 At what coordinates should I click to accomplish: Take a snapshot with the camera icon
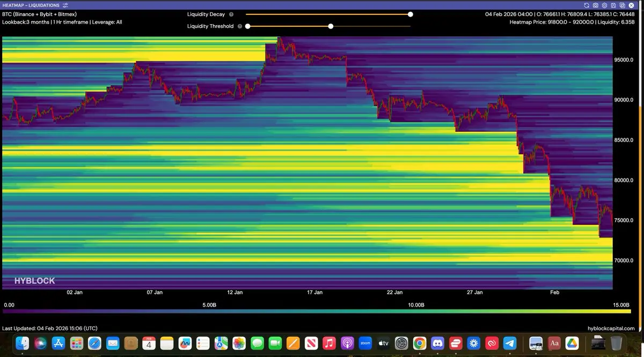(596, 5)
